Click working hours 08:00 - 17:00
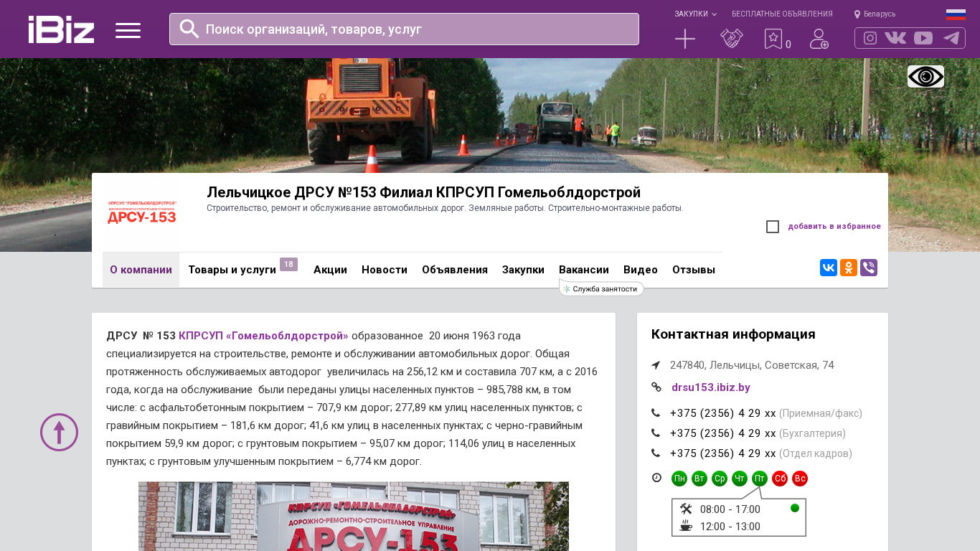The image size is (980, 551). pyautogui.click(x=730, y=509)
